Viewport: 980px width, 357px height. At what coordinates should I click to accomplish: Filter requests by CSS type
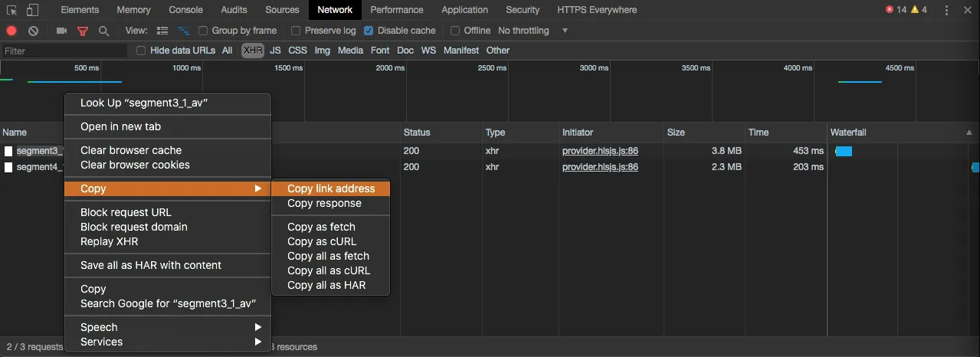point(298,51)
